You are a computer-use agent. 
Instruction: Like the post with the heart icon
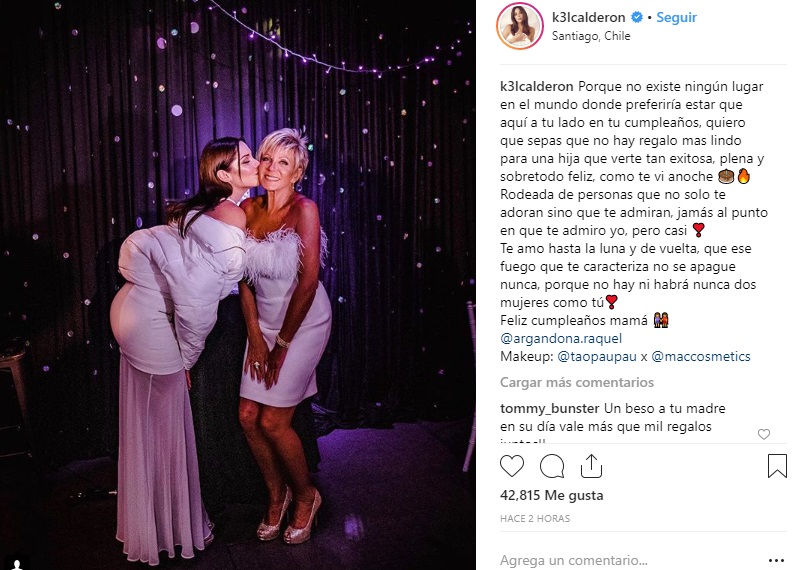(512, 466)
